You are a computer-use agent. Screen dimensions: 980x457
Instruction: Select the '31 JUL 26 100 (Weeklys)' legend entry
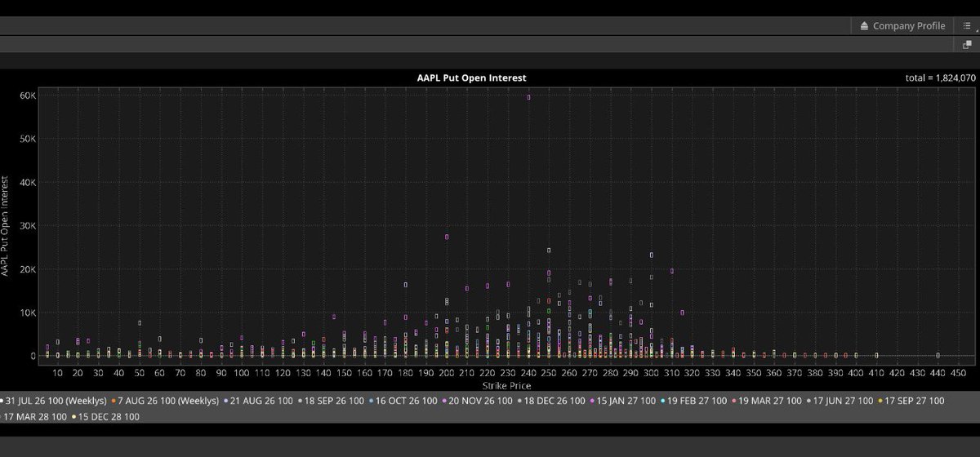[x=54, y=401]
